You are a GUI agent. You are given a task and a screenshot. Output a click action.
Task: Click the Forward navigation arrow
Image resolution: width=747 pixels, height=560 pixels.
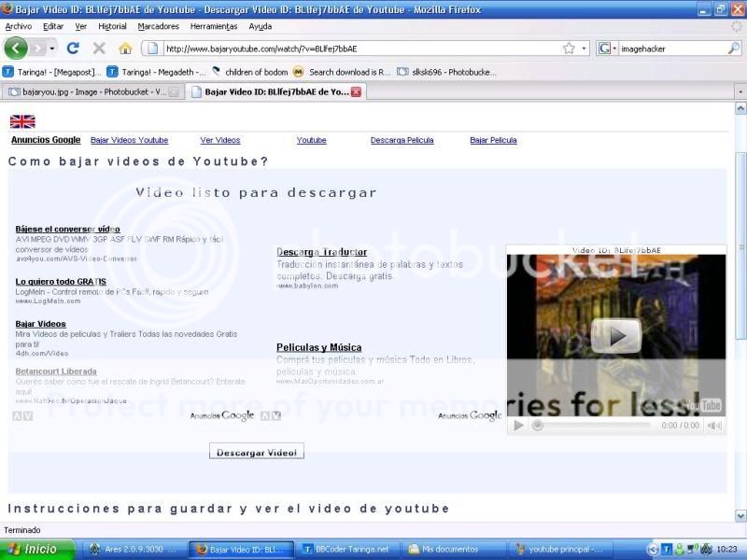click(38, 49)
